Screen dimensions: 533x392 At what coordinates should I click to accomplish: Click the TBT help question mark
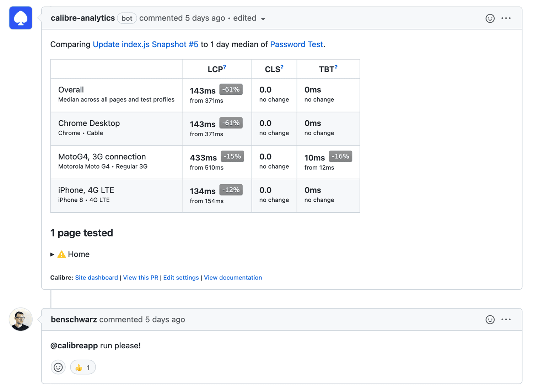(335, 65)
